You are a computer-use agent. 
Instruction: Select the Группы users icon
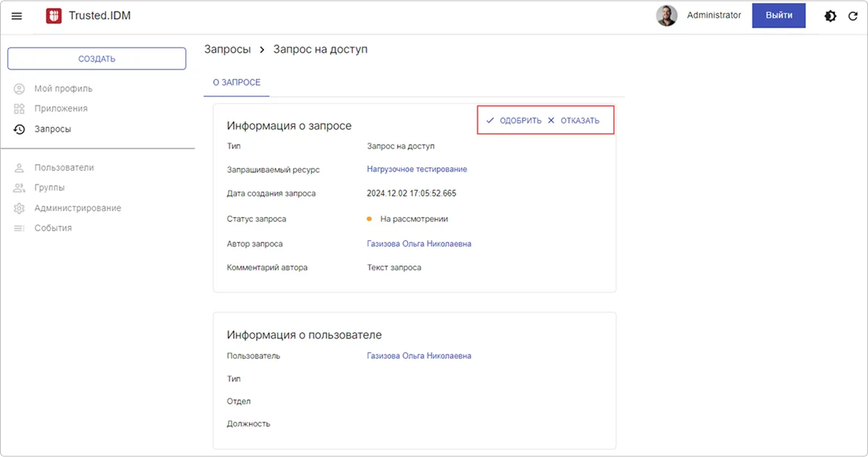[x=20, y=187]
